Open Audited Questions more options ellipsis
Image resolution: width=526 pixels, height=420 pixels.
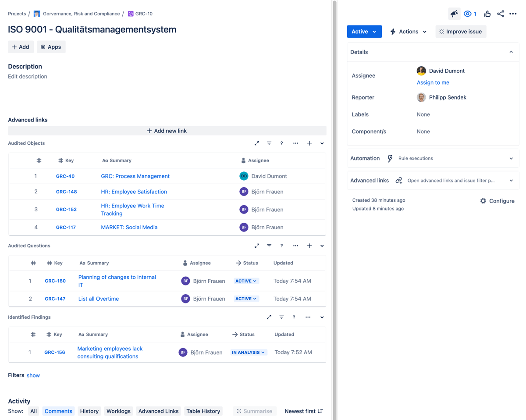[295, 246]
